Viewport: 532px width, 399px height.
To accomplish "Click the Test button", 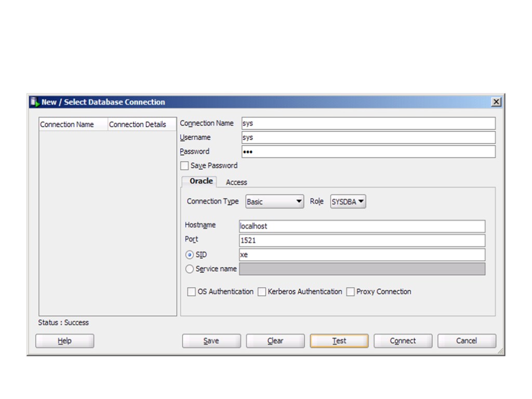I will [339, 341].
